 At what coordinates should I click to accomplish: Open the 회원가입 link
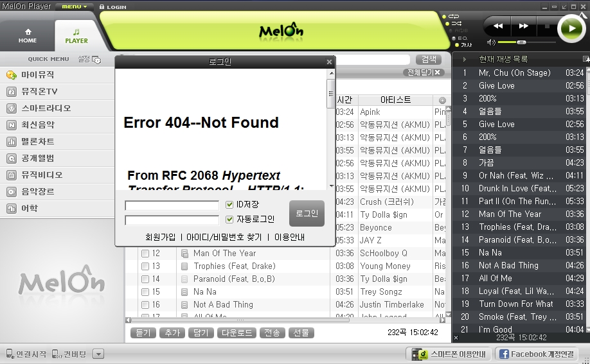coord(160,238)
